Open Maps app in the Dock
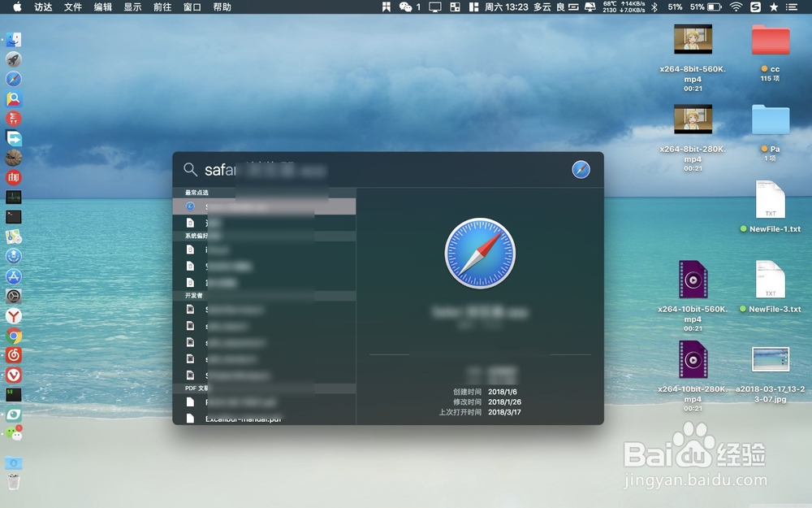The width and height of the screenshot is (812, 508). [x=14, y=237]
